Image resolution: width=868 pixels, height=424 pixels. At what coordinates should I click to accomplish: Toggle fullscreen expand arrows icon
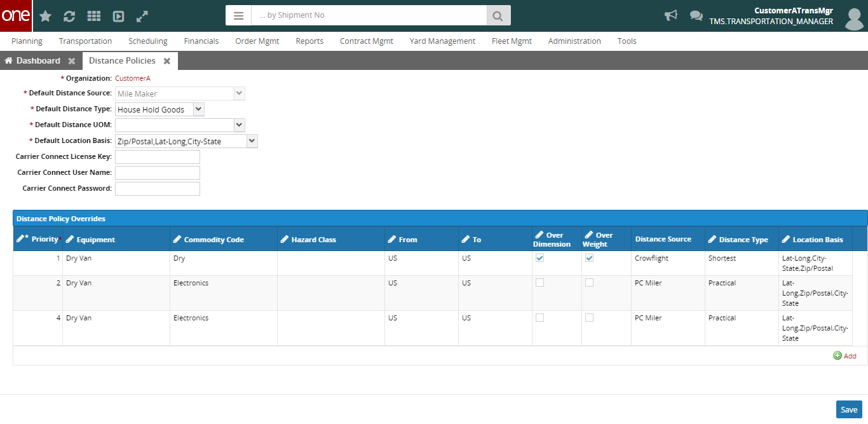pos(142,17)
